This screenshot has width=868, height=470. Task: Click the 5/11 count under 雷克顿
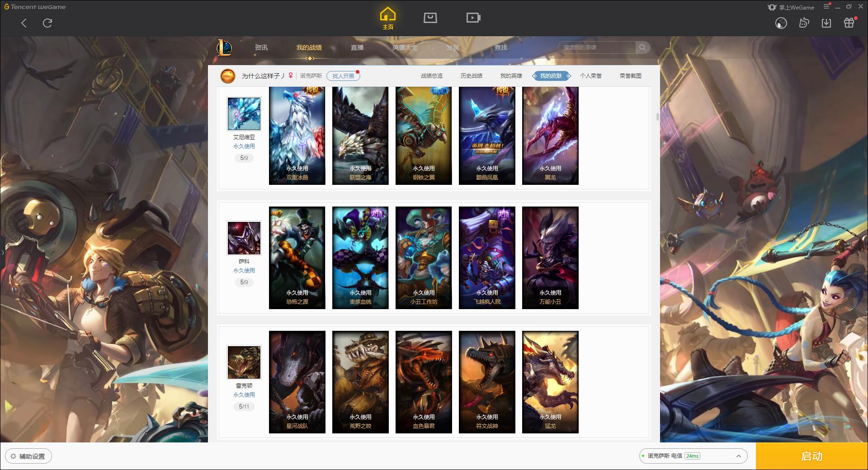(x=244, y=407)
